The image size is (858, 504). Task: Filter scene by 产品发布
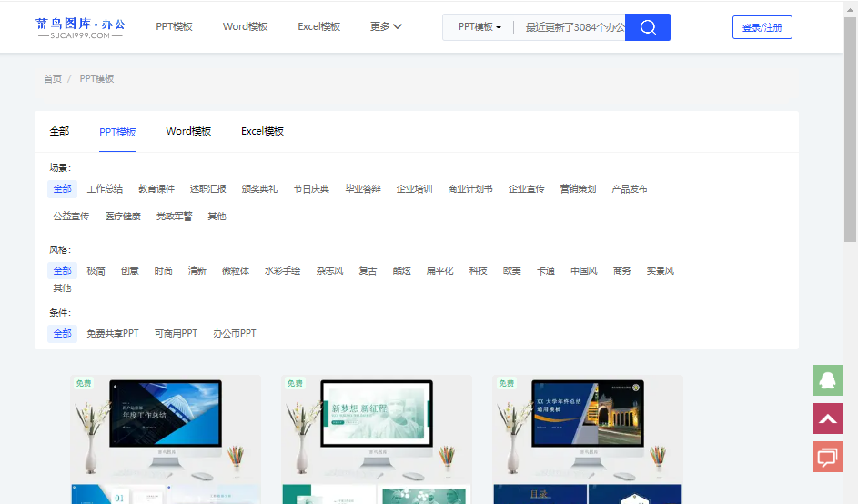coord(630,189)
